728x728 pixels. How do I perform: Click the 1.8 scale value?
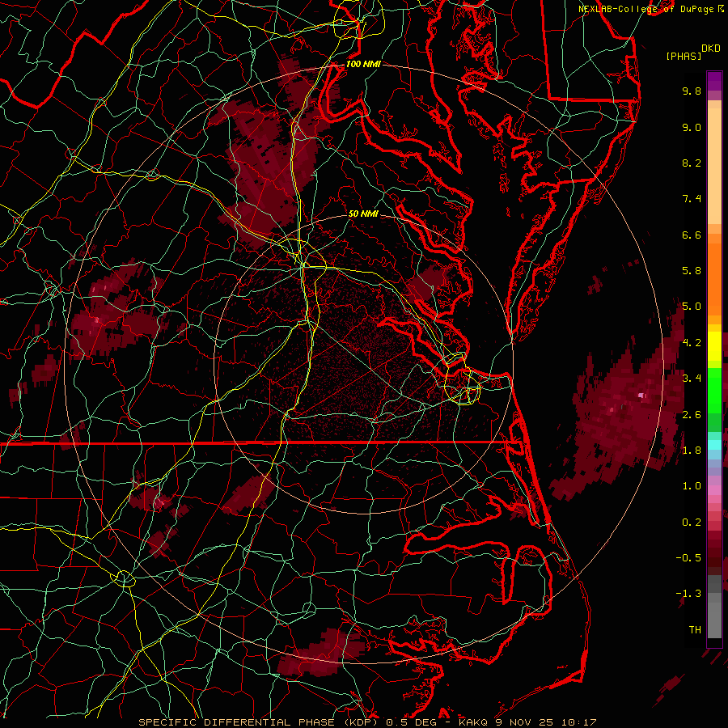pos(692,451)
